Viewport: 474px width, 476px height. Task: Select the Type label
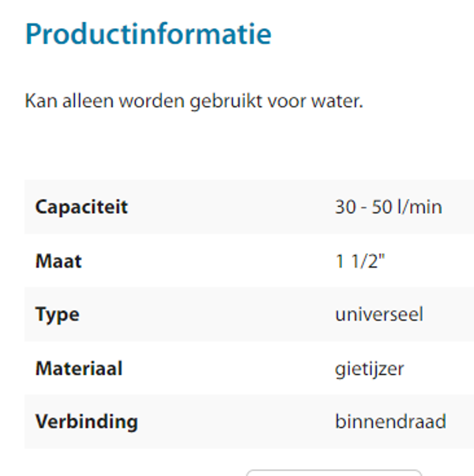coord(57,314)
